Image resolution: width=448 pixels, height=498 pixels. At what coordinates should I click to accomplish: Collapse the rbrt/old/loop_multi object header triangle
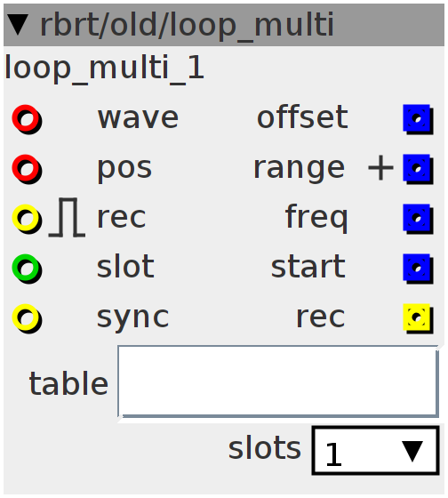(18, 25)
